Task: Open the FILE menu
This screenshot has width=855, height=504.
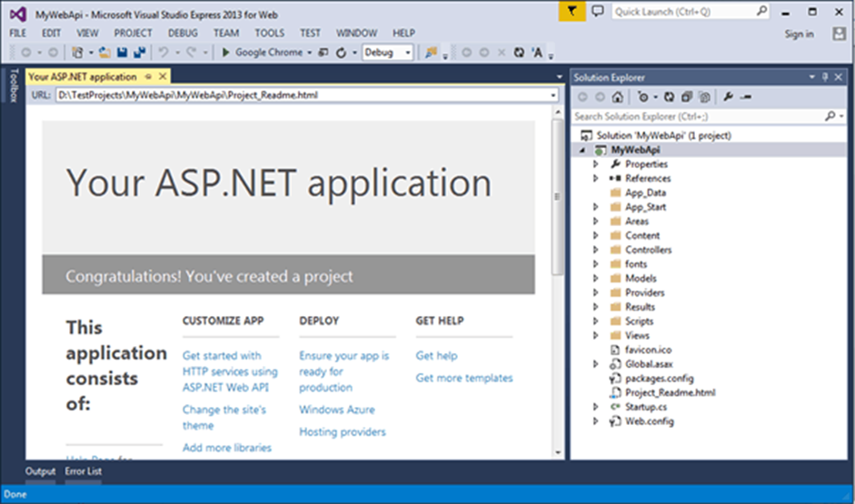Action: (18, 34)
